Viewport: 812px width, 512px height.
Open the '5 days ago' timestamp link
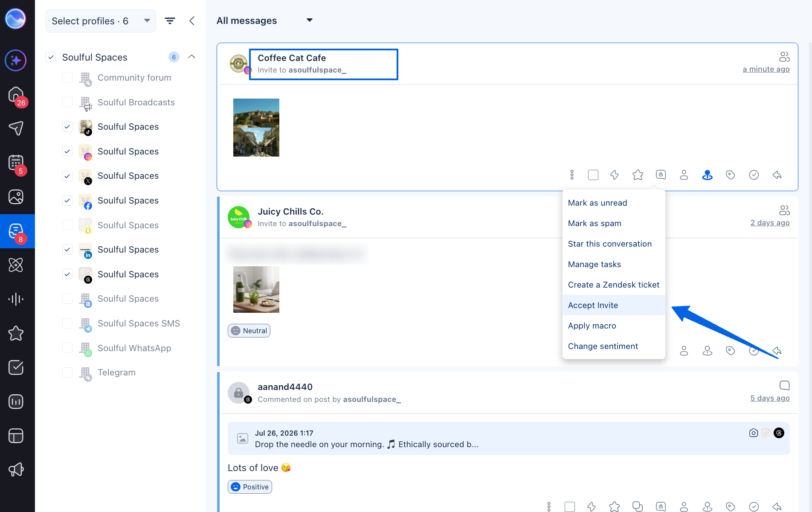click(770, 398)
